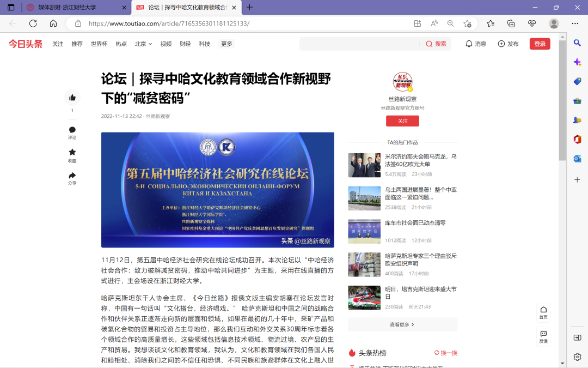
Task: Click 发布 publish button
Action: [x=508, y=44]
